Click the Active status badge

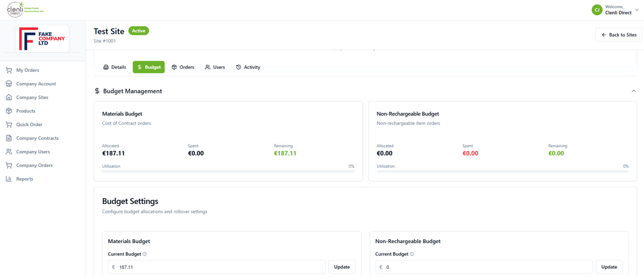pyautogui.click(x=139, y=31)
